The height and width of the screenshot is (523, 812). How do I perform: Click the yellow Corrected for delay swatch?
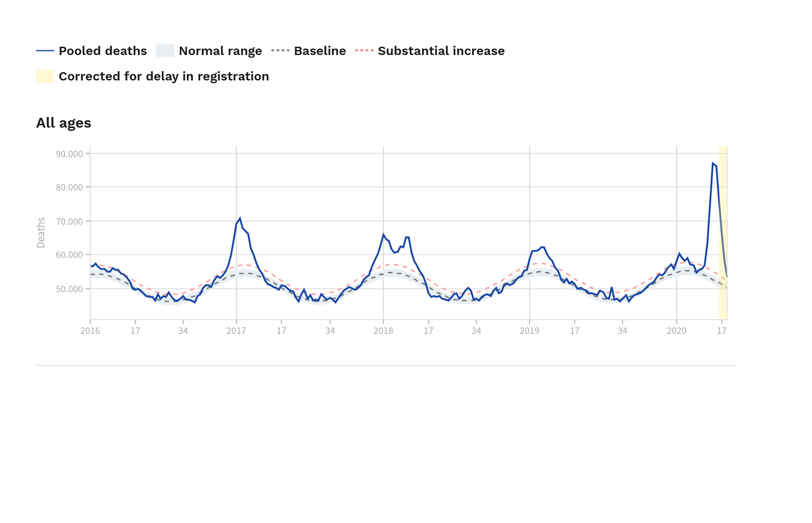pyautogui.click(x=45, y=76)
